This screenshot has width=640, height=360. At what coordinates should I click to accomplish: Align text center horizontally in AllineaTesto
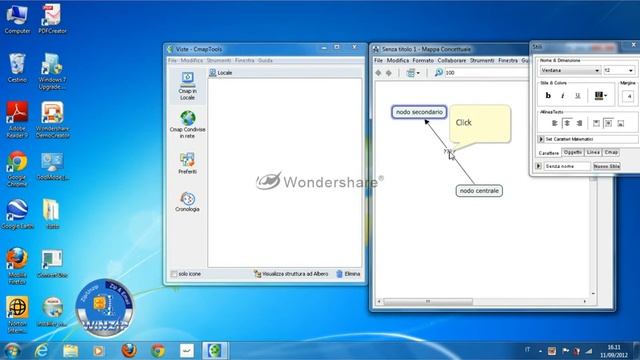point(567,123)
